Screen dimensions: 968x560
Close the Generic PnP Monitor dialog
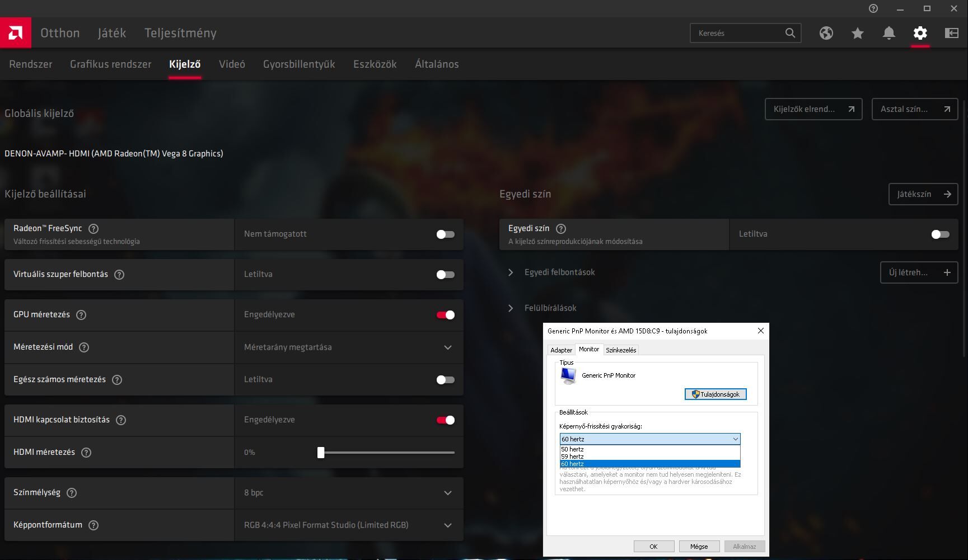click(760, 331)
